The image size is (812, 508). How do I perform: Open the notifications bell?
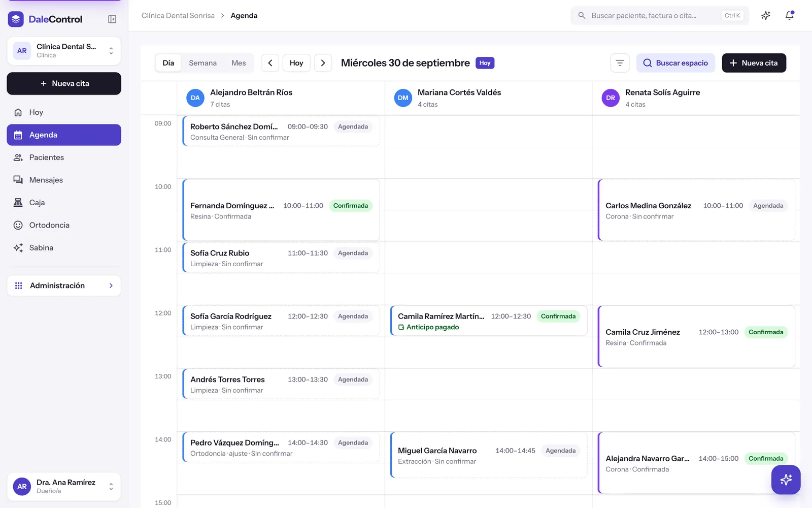click(x=790, y=15)
